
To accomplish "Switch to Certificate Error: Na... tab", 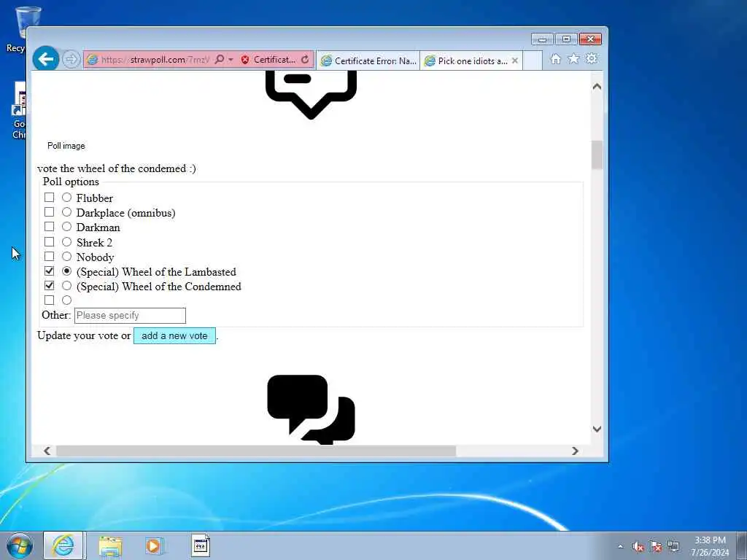I will 368,61.
